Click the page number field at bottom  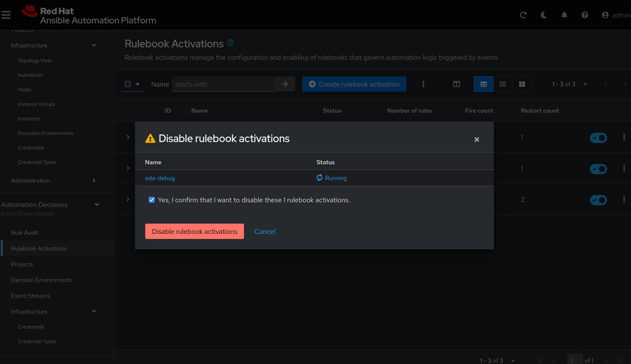point(575,359)
